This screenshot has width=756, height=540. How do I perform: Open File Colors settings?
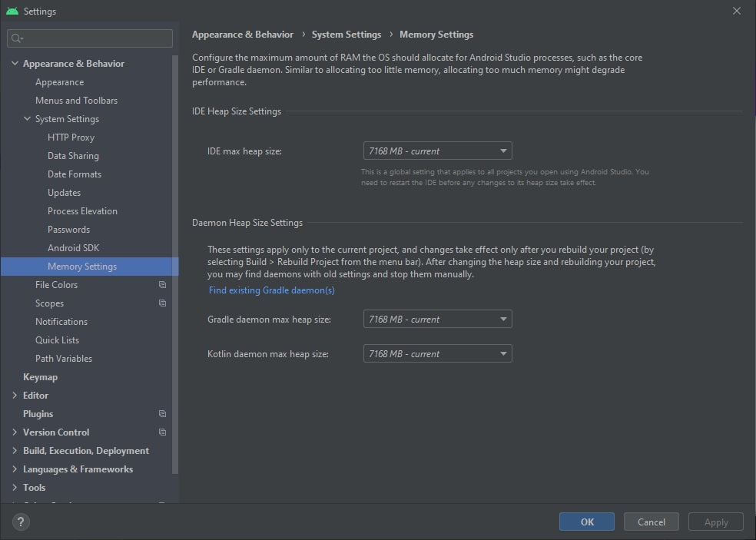56,284
